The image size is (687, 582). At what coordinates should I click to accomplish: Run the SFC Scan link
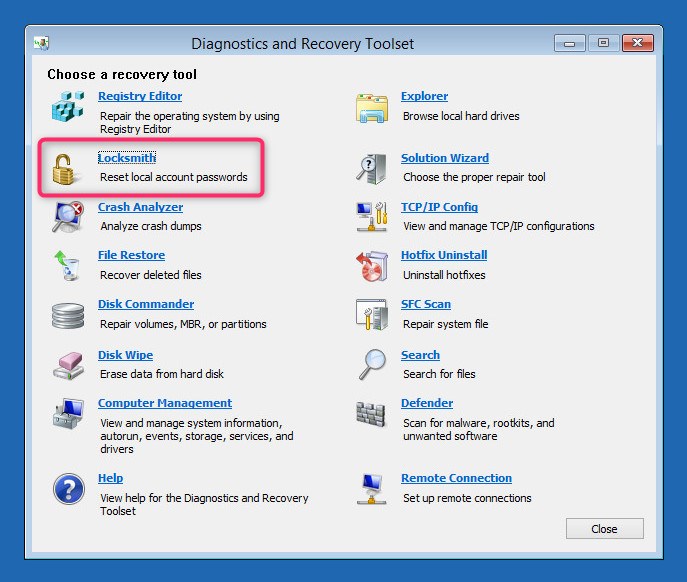coord(426,304)
